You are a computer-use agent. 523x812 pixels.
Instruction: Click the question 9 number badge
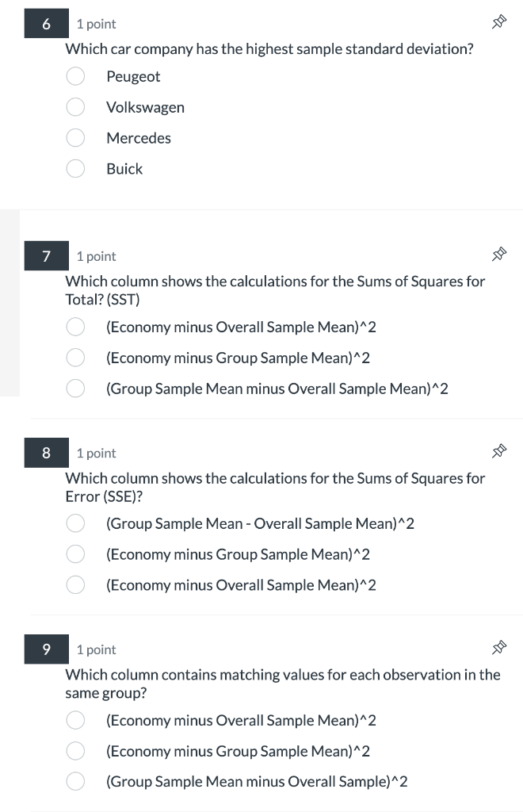[x=46, y=649]
